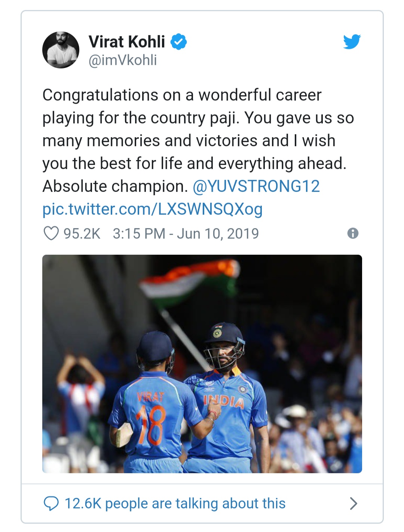Open the @imVkohli handle
The height and width of the screenshot is (532, 404).
[123, 60]
